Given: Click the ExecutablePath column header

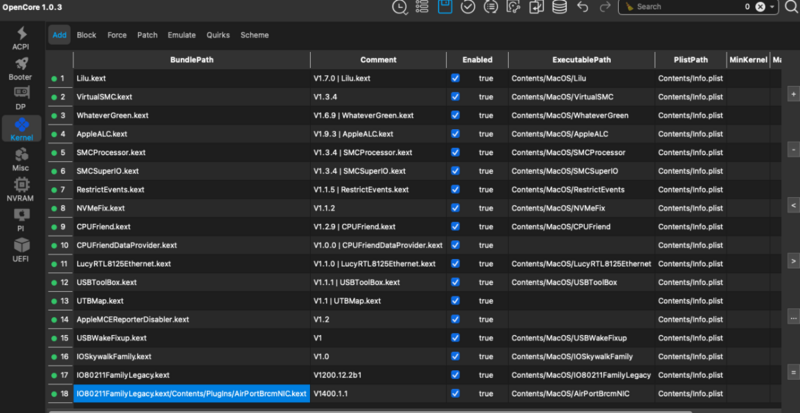Looking at the screenshot, I should [x=582, y=60].
